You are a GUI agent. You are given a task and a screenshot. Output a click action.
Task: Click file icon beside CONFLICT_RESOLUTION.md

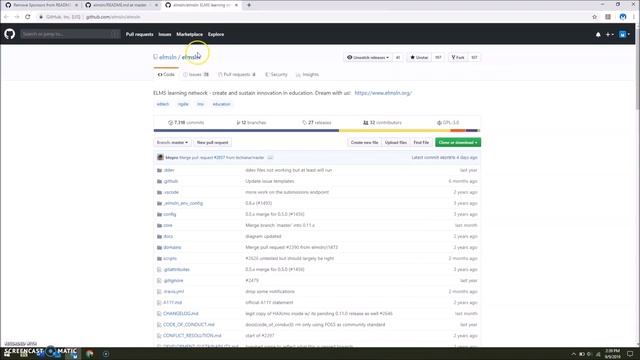click(159, 336)
